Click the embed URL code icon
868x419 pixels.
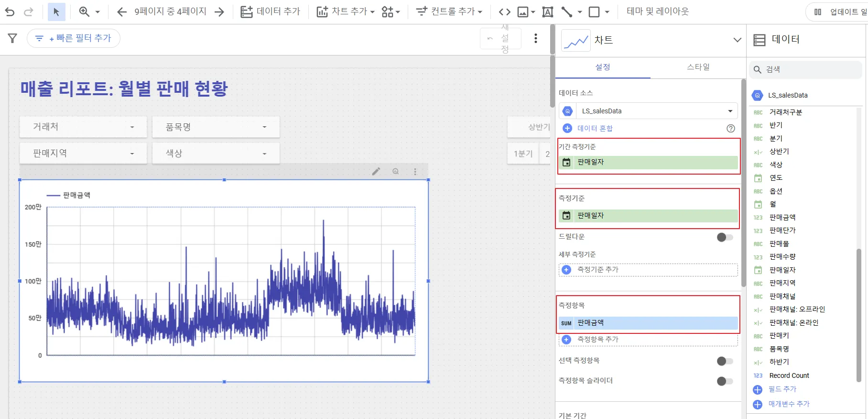(505, 12)
